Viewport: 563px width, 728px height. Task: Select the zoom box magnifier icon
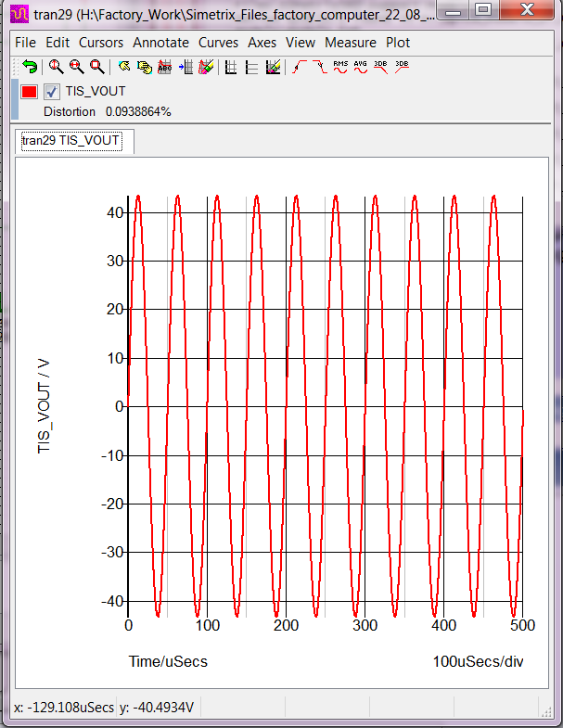97,67
